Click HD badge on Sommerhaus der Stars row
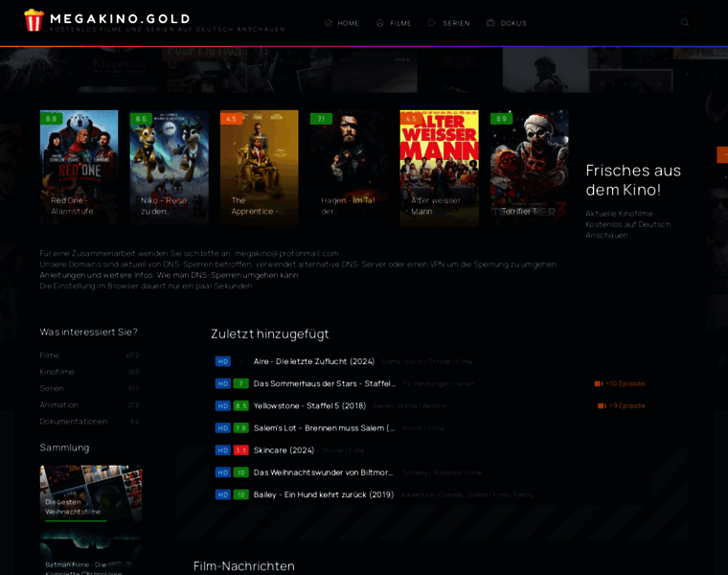The image size is (728, 575). pyautogui.click(x=223, y=383)
